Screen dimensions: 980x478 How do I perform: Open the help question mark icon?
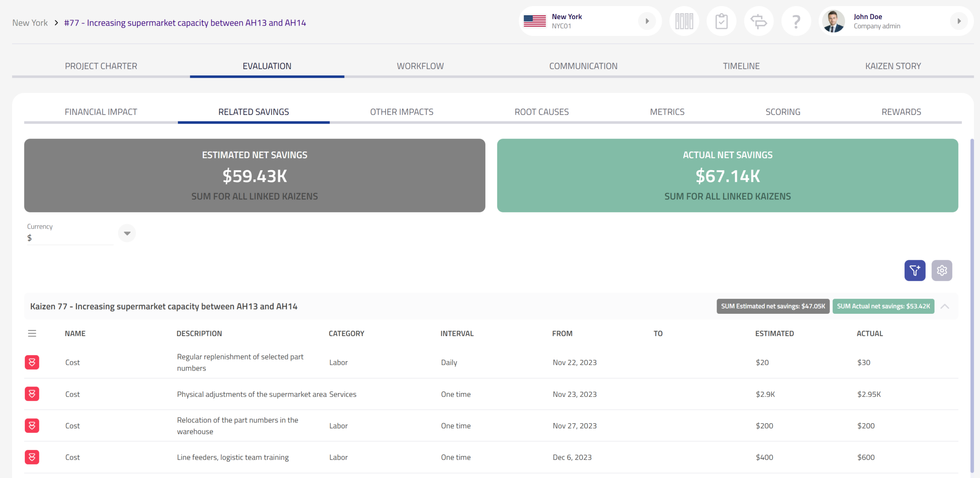pyautogui.click(x=796, y=21)
